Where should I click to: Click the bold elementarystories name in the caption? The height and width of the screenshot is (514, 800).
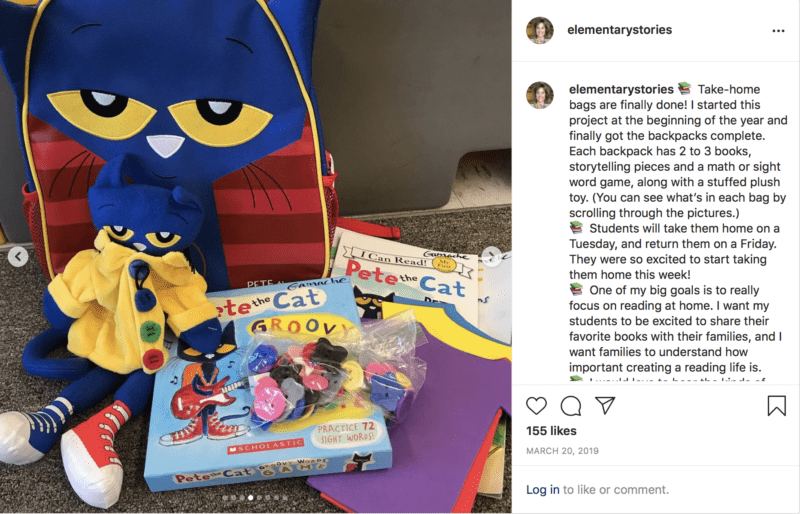coord(621,89)
